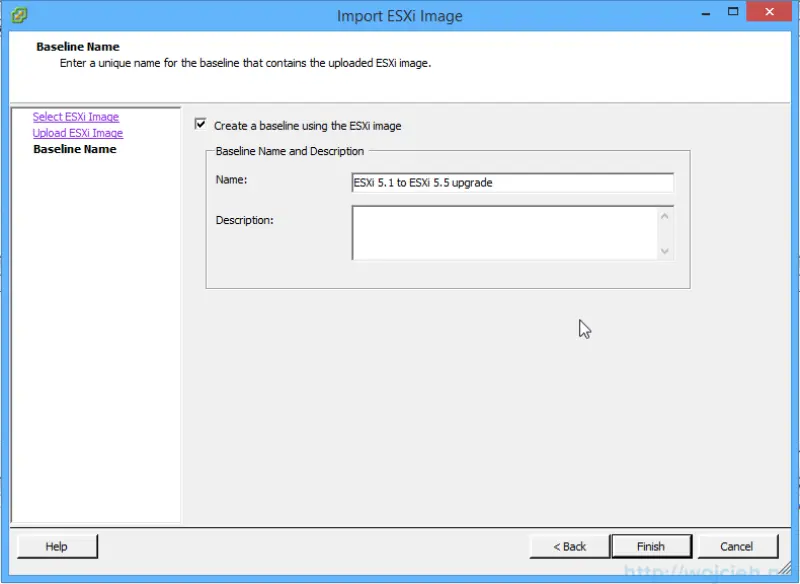Screen dimensions: 800x584
Task: Go to the 'Upload ESXi Image' step
Action: pos(77,132)
